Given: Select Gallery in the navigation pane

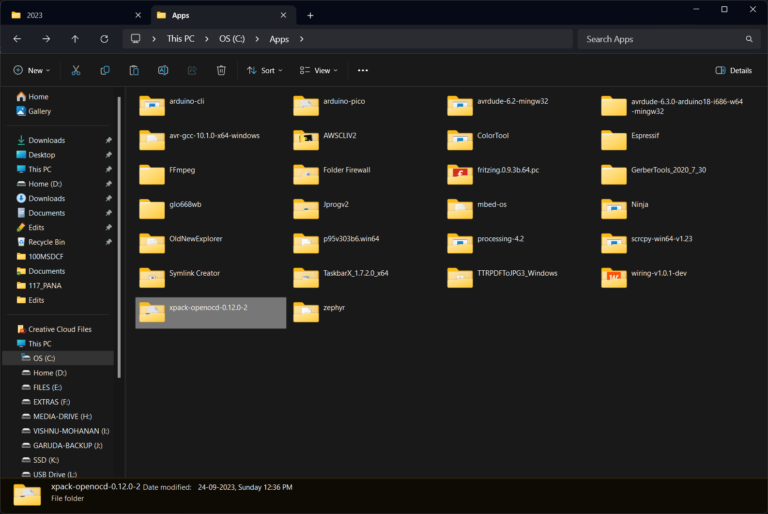Looking at the screenshot, I should (x=39, y=111).
